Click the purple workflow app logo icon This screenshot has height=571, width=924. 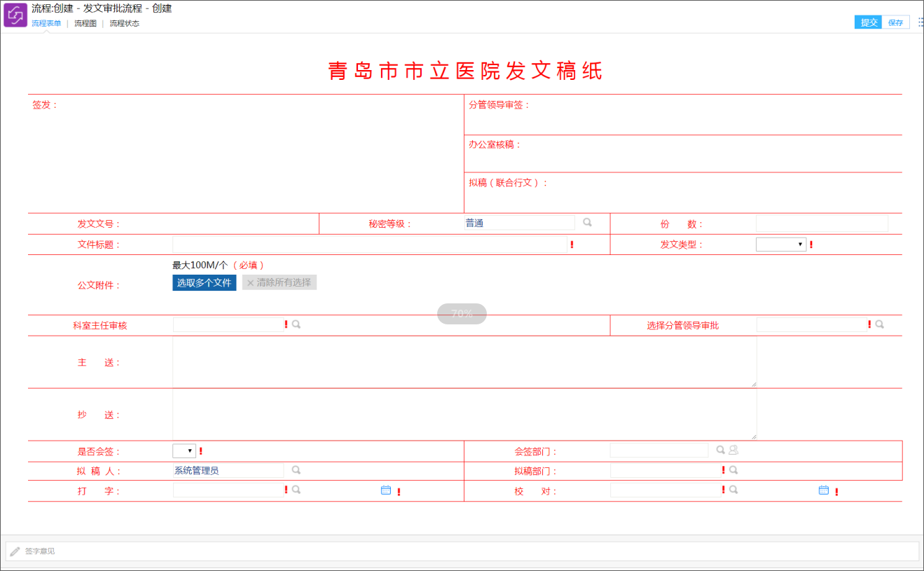point(15,15)
